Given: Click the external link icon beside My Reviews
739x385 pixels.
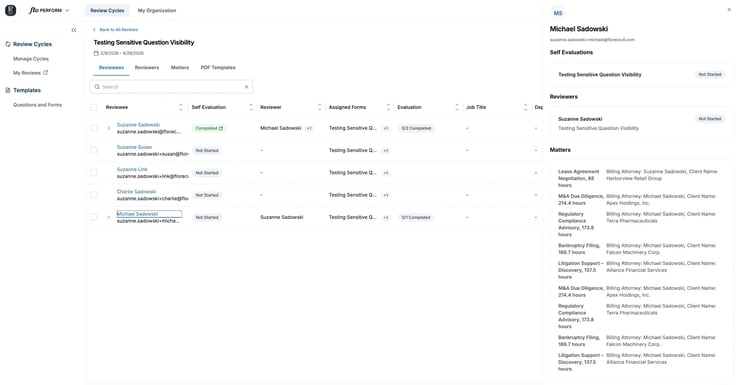Looking at the screenshot, I should tap(46, 73).
